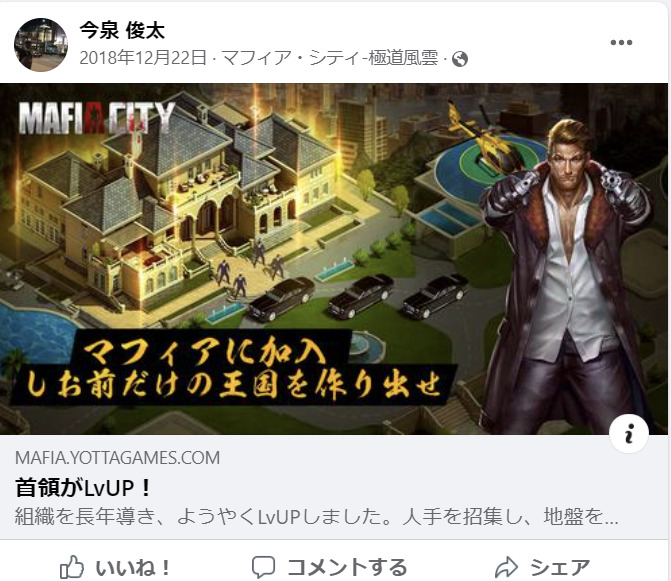Click the MAFIA CITY logo in the image
Image resolution: width=671 pixels, height=581 pixels.
97,117
